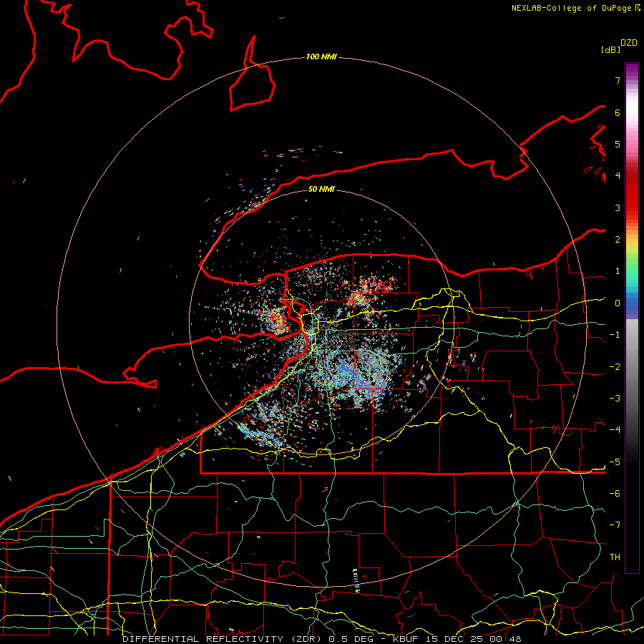The height and width of the screenshot is (644, 644).
Task: Click the TH label on the color scale
Action: coord(615,557)
